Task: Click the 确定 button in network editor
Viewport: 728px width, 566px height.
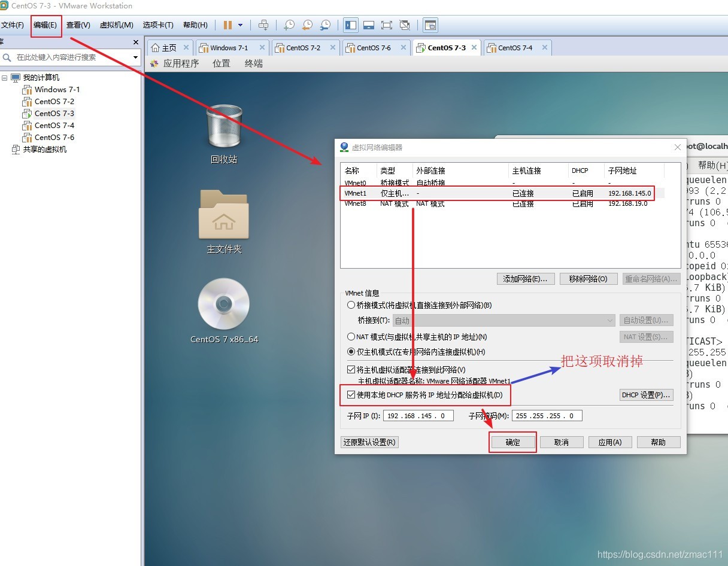Action: (x=513, y=442)
